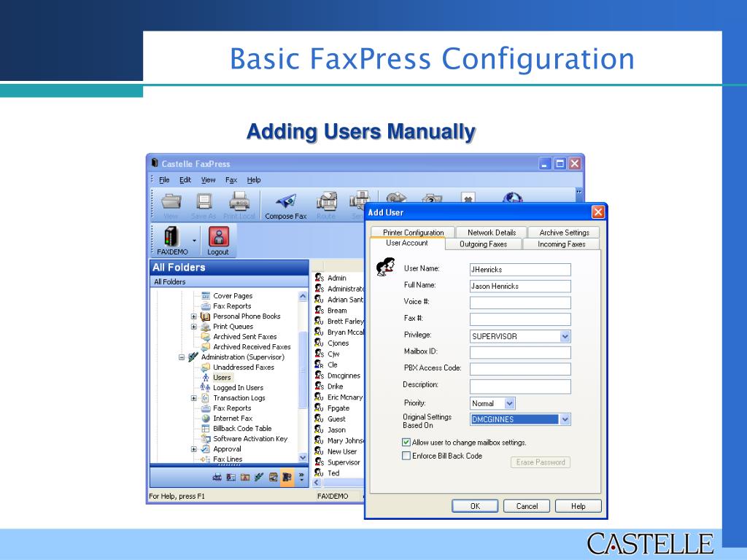Image resolution: width=747 pixels, height=560 pixels.
Task: Open the Help menu
Action: 254,180
